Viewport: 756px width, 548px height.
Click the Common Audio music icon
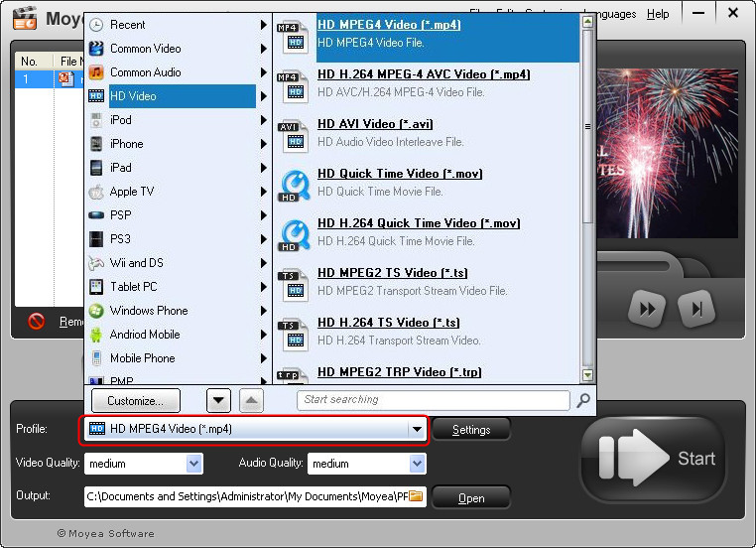(96, 72)
